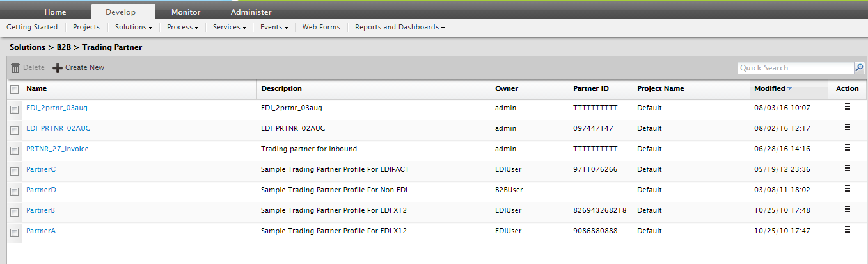Image resolution: width=868 pixels, height=264 pixels.
Task: Expand the Services dropdown menu
Action: tap(230, 27)
